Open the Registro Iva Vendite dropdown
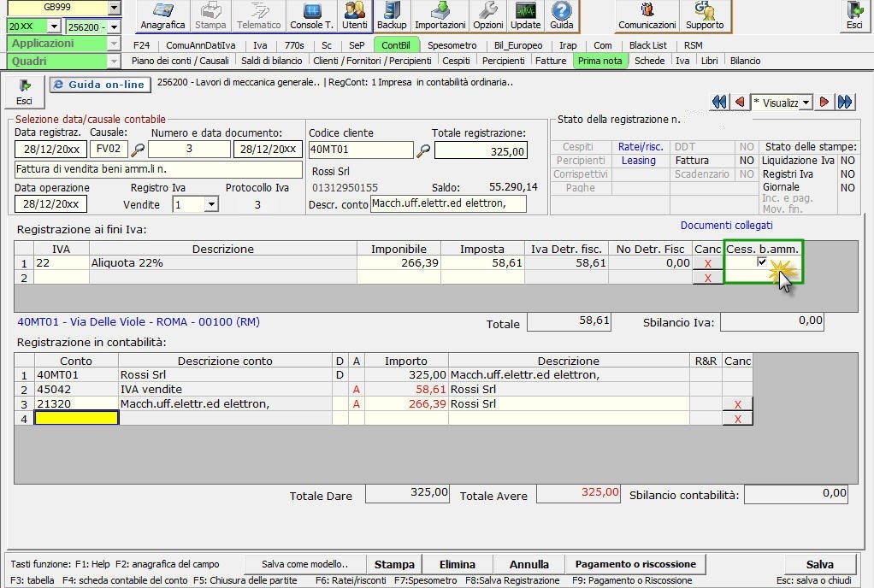This screenshot has height=588, width=874. (x=211, y=204)
